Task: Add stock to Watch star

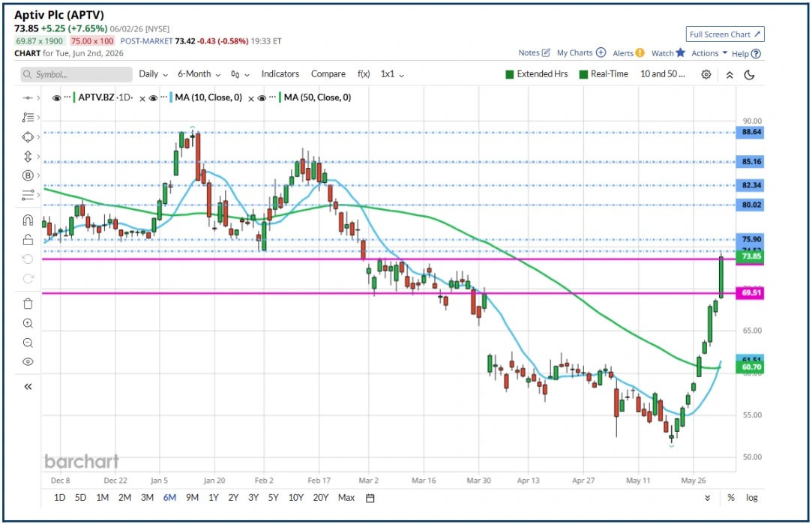Action: pyautogui.click(x=681, y=52)
